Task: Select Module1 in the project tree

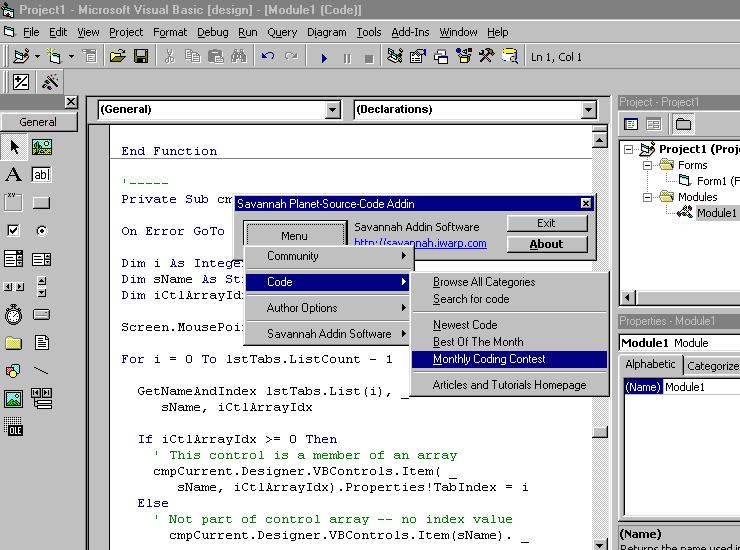Action: [x=716, y=213]
